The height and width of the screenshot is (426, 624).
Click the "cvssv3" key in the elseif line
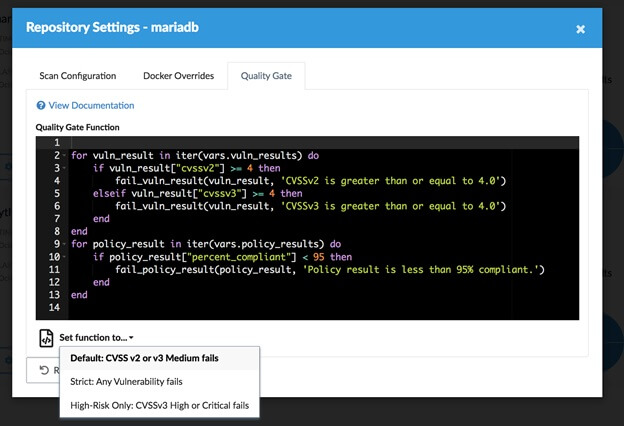pyautogui.click(x=222, y=193)
